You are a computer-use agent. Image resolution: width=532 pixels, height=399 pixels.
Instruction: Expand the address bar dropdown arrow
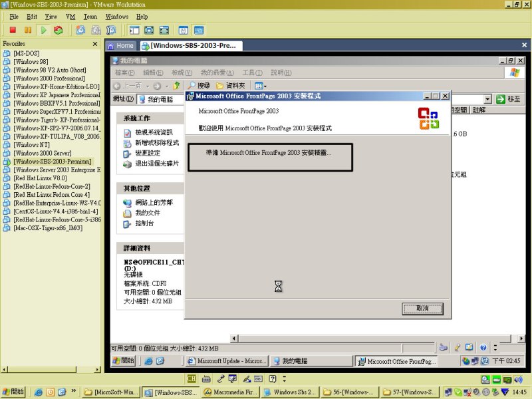[487, 99]
